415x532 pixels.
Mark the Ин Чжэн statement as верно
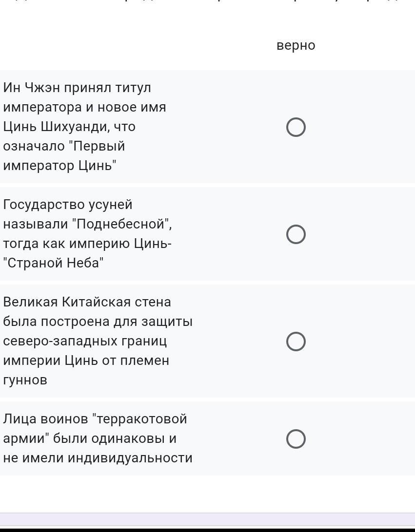296,127
